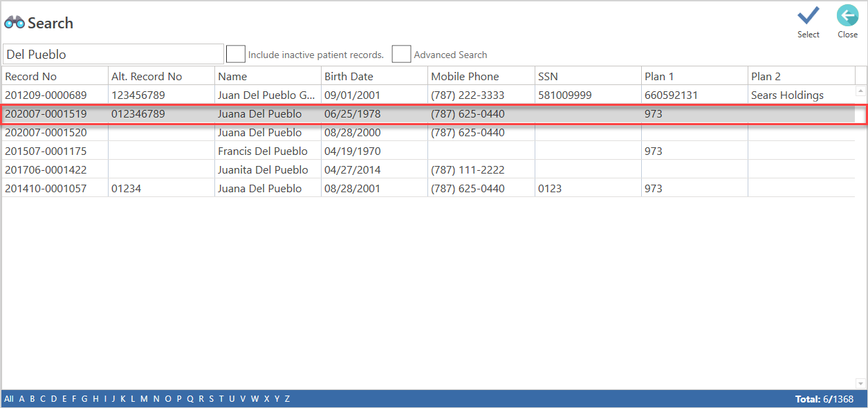Click Plan 1 value 660592131
The width and height of the screenshot is (868, 408).
(x=694, y=95)
